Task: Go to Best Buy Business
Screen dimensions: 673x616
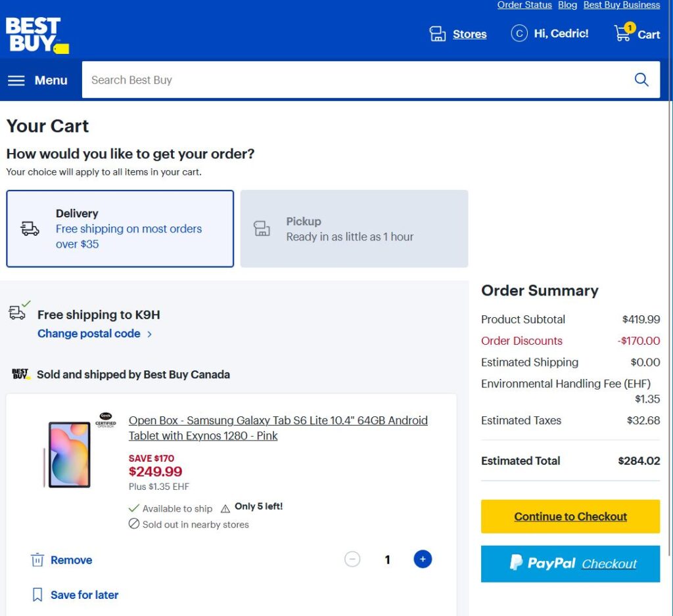Action: (x=621, y=5)
